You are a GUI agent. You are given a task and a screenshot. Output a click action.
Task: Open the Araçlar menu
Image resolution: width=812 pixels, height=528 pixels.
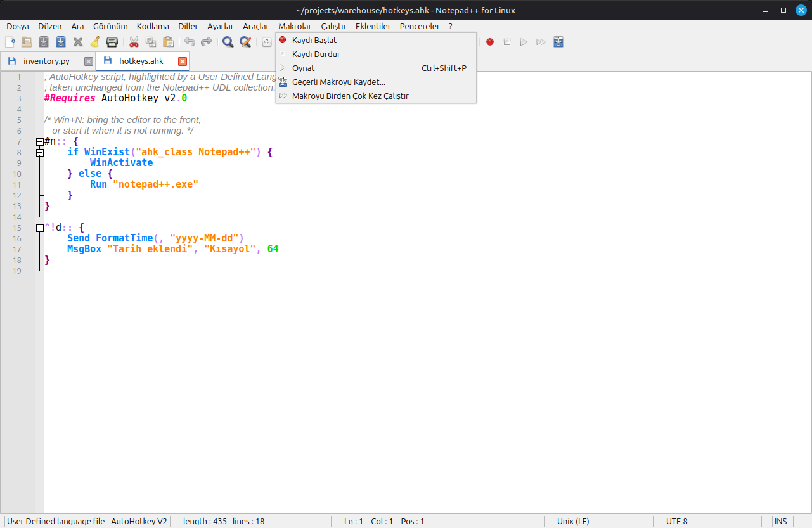[256, 26]
